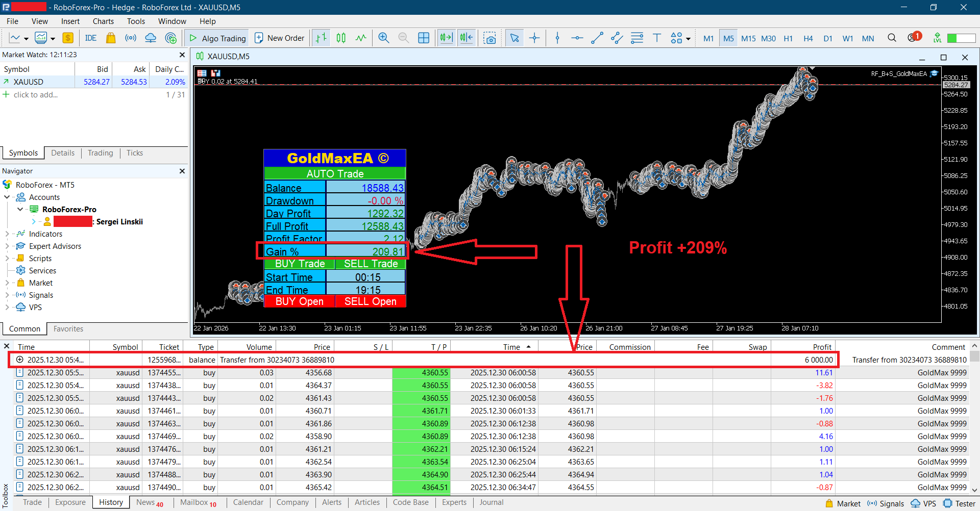
Task: Open the MetaEditor IDE icon
Action: pos(91,38)
